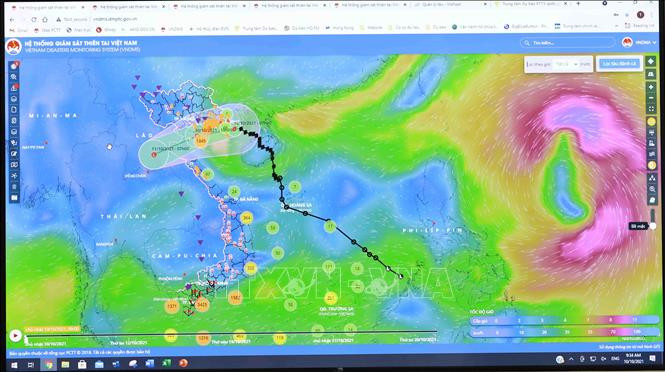Toggle the yellow smiley layer button
This screenshot has width=665, height=372.
(652, 122)
